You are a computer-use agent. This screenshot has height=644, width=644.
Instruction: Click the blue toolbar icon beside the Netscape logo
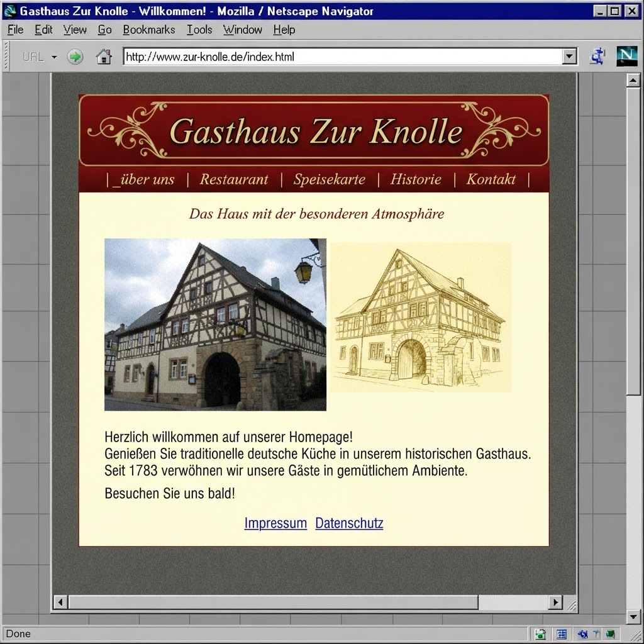point(597,57)
